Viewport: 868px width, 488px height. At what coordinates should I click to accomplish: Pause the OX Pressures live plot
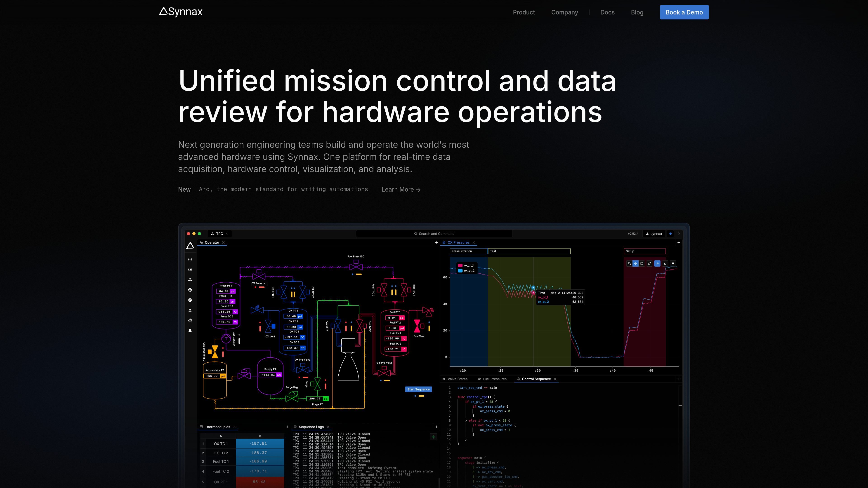coord(673,263)
